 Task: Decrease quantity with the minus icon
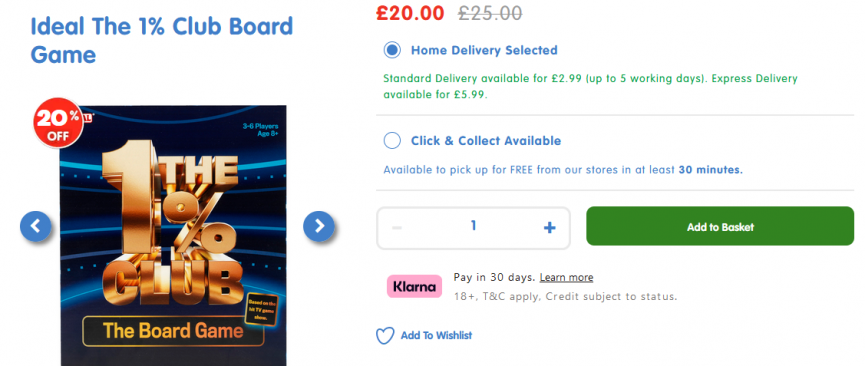[x=397, y=228]
